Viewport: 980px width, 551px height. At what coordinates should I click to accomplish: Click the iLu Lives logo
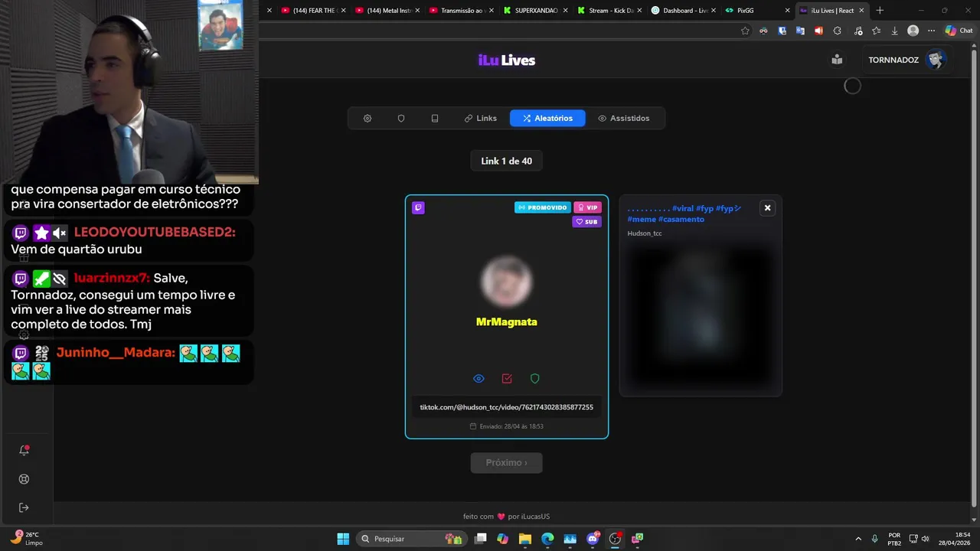point(507,60)
